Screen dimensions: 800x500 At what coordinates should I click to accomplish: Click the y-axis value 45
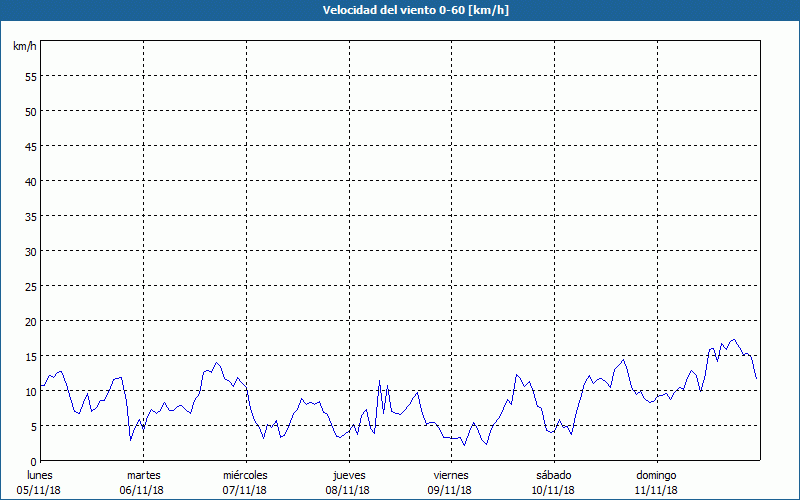(x=31, y=146)
